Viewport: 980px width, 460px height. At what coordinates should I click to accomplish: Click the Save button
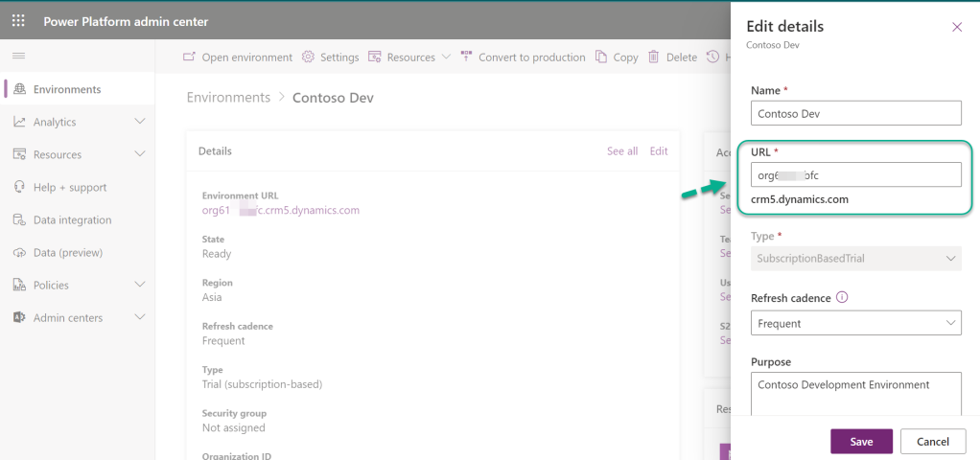(x=861, y=441)
